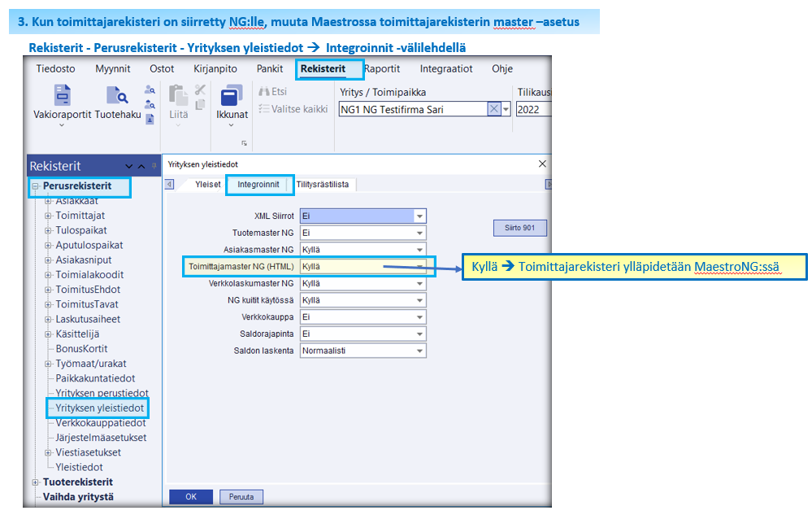Open the Integraatiot menu
The image size is (812, 515).
pyautogui.click(x=445, y=69)
